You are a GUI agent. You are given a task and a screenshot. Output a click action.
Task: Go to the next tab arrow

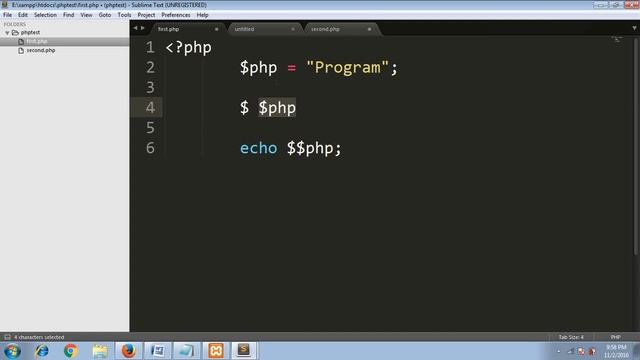(142, 28)
